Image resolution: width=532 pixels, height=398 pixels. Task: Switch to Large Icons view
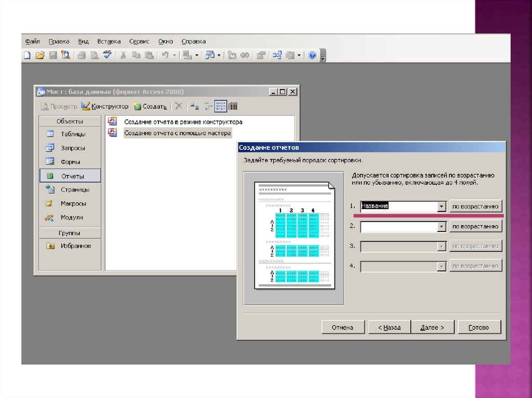194,106
